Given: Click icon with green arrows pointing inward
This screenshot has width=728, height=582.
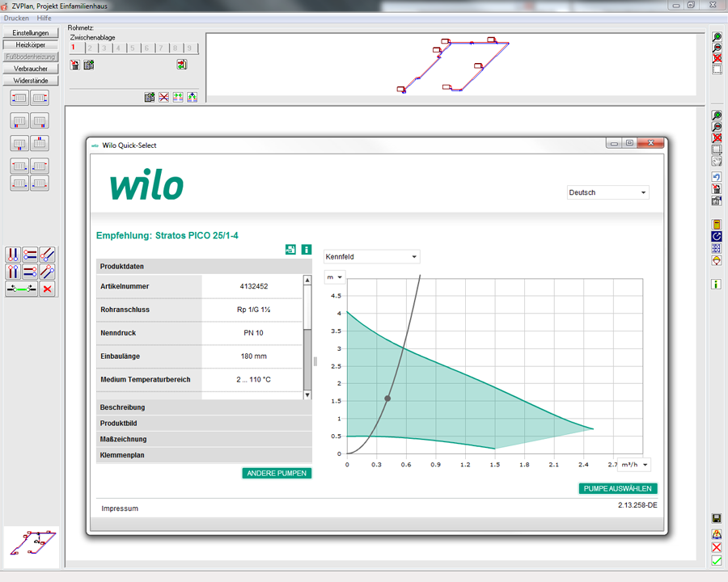Looking at the screenshot, I should coord(178,97).
